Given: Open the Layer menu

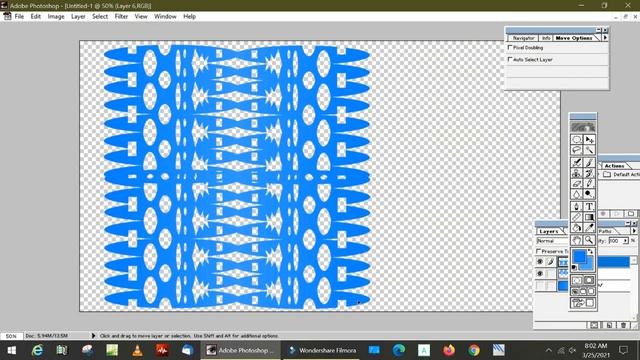Looking at the screenshot, I should pyautogui.click(x=78, y=16).
